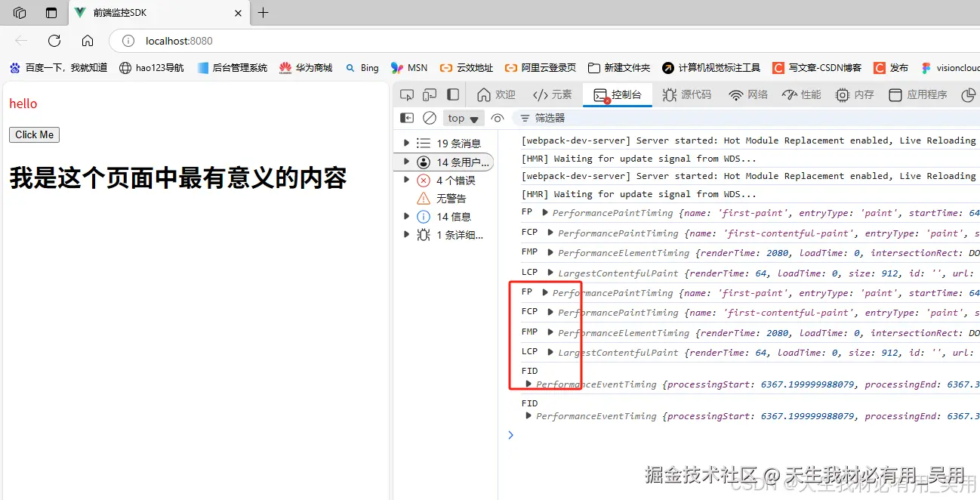The image size is (980, 500).
Task: Close the 前端监控SDK tab
Action: (x=238, y=13)
